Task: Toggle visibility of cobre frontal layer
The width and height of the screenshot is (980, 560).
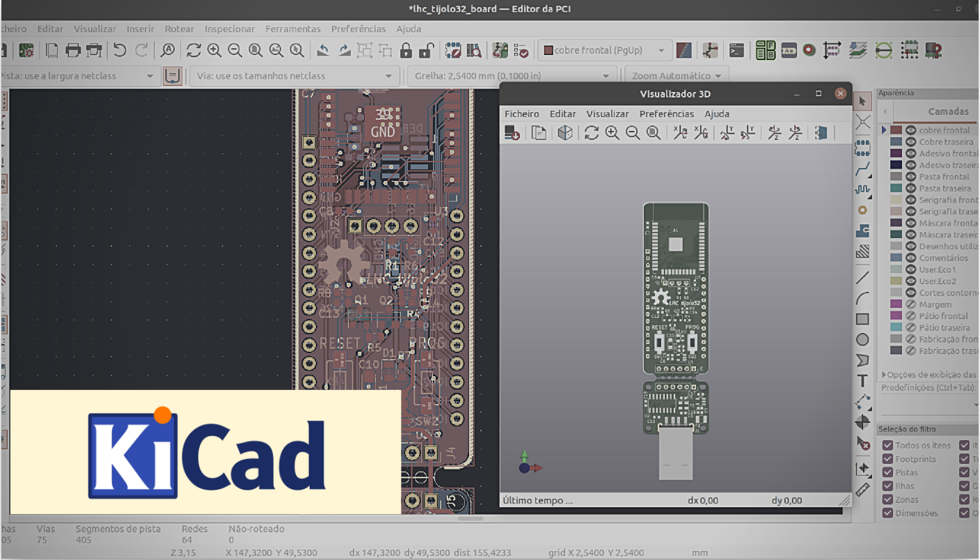Action: (x=910, y=130)
